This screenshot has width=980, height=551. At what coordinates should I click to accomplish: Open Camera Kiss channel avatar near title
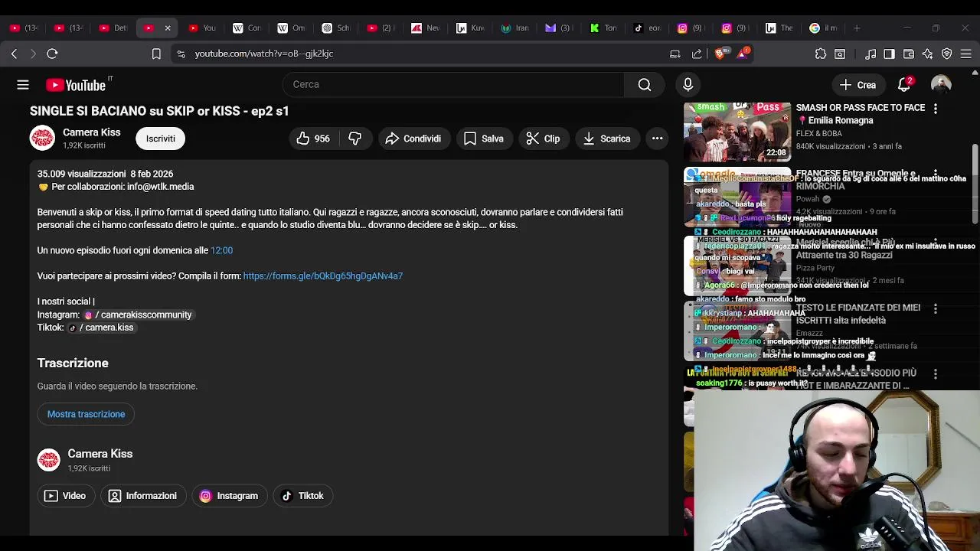(x=42, y=139)
